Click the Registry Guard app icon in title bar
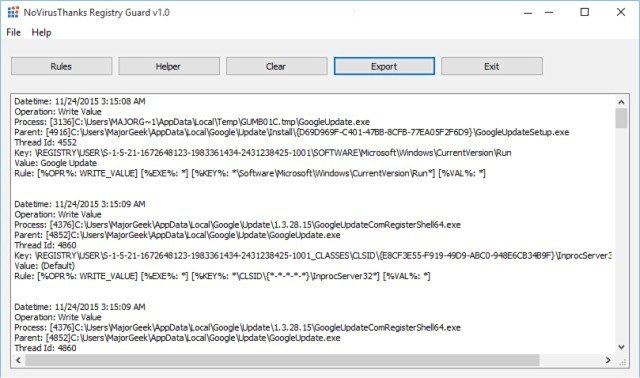 point(13,12)
